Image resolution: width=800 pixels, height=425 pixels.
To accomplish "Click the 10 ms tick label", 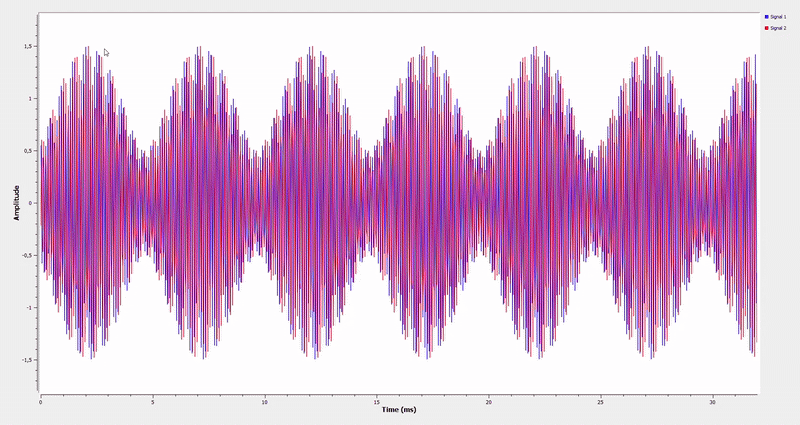I will click(264, 401).
